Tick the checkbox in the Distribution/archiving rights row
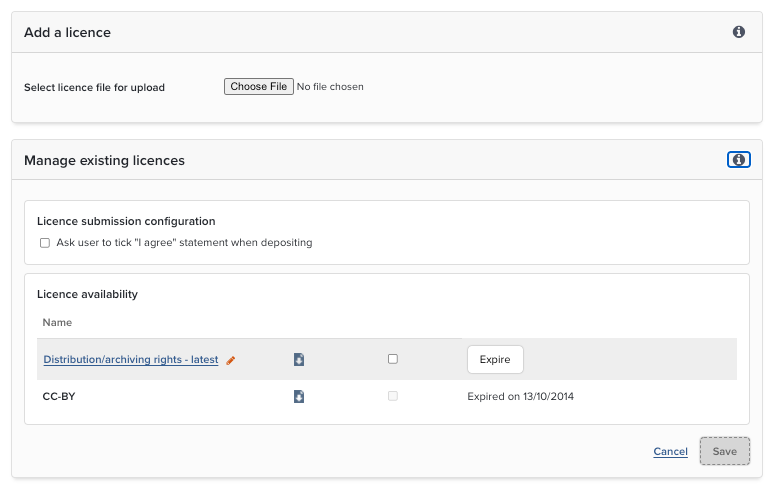The width and height of the screenshot is (771, 486). 393,359
